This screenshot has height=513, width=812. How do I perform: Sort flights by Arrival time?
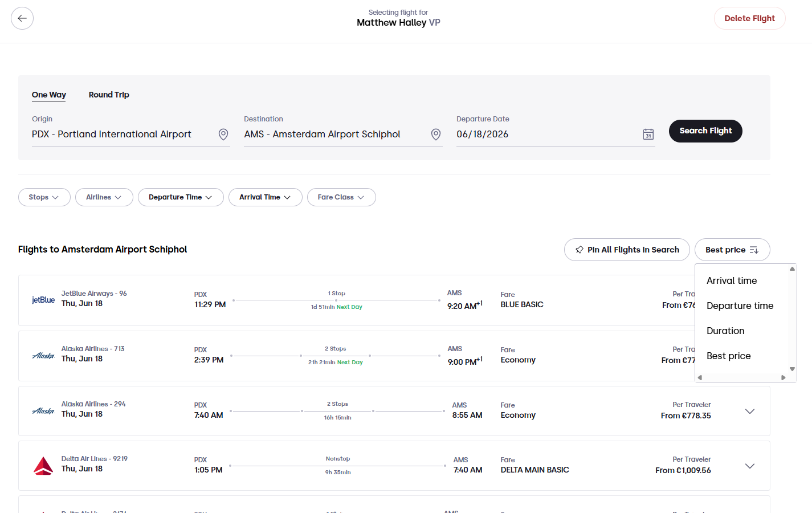[732, 280]
